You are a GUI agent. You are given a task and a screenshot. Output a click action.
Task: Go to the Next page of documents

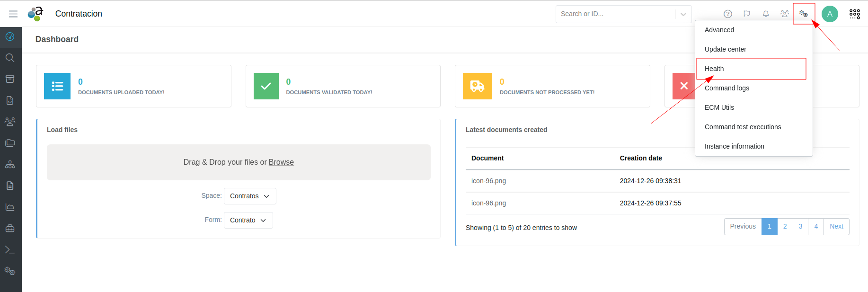tap(836, 227)
